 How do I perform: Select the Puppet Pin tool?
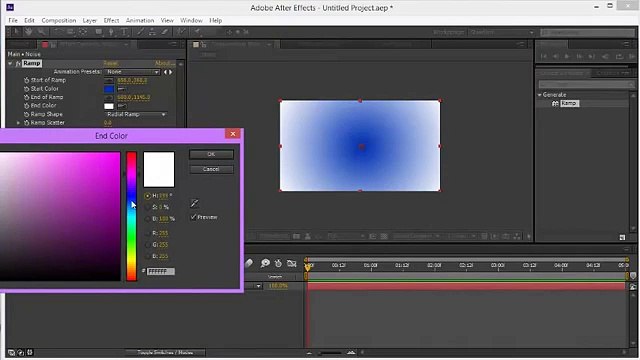197,32
